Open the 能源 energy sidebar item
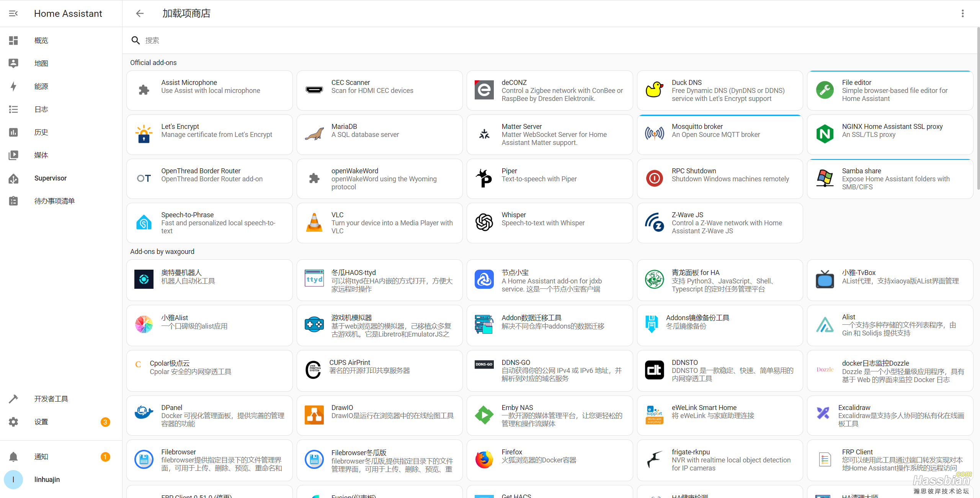Viewport: 980px width, 498px height. [x=41, y=86]
